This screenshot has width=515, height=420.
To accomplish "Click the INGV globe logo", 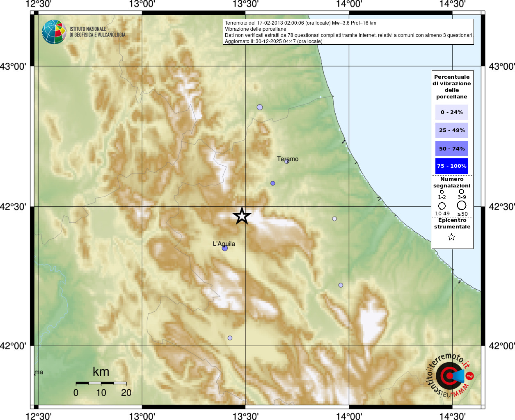I will [54, 32].
